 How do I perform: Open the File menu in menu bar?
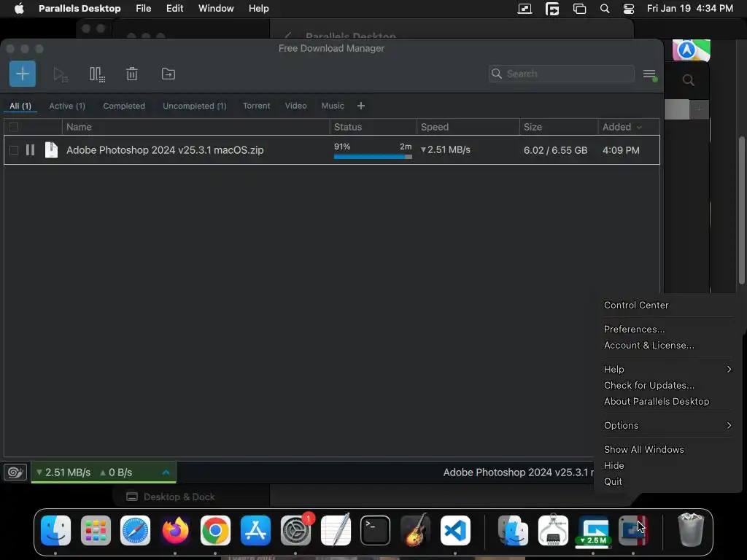(x=144, y=9)
